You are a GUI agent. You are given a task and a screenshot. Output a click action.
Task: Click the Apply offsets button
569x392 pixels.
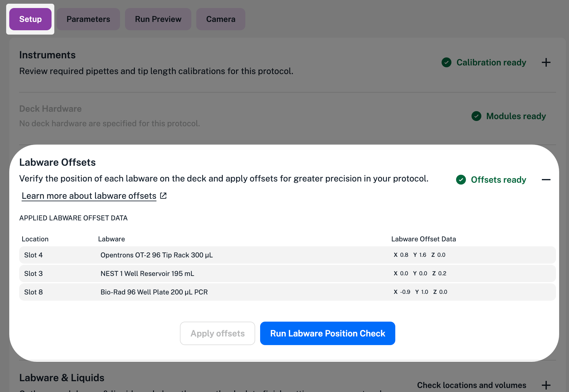(218, 333)
